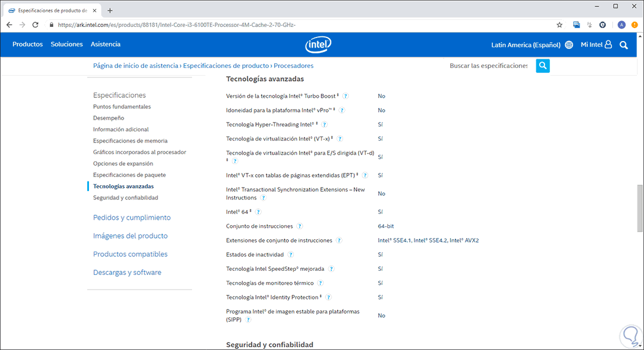
Task: Reload the page with the refresh icon
Action: point(36,25)
